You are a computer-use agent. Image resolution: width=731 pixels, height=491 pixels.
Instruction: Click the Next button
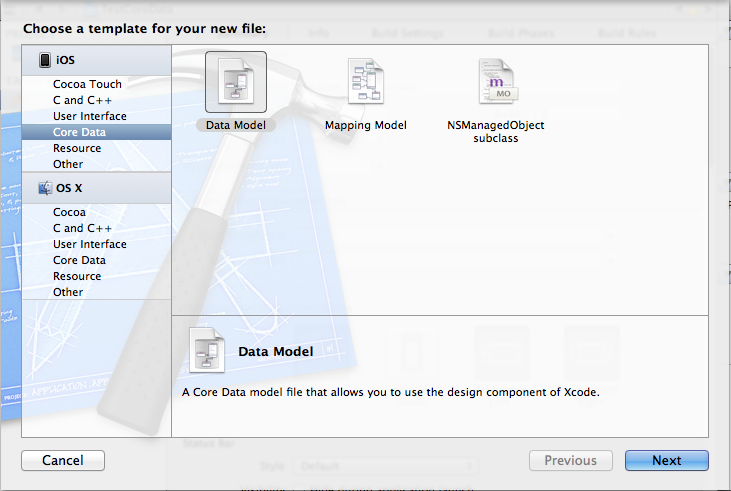(x=667, y=460)
